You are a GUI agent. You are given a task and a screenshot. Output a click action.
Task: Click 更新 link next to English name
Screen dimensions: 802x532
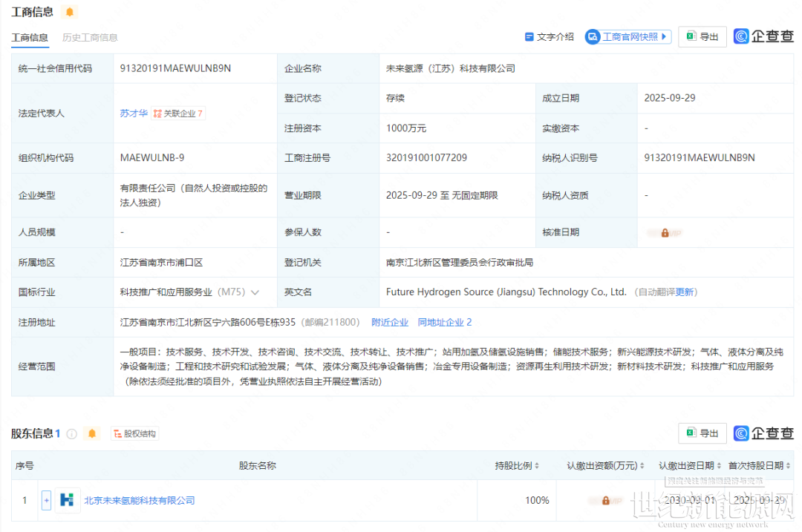[x=685, y=292]
